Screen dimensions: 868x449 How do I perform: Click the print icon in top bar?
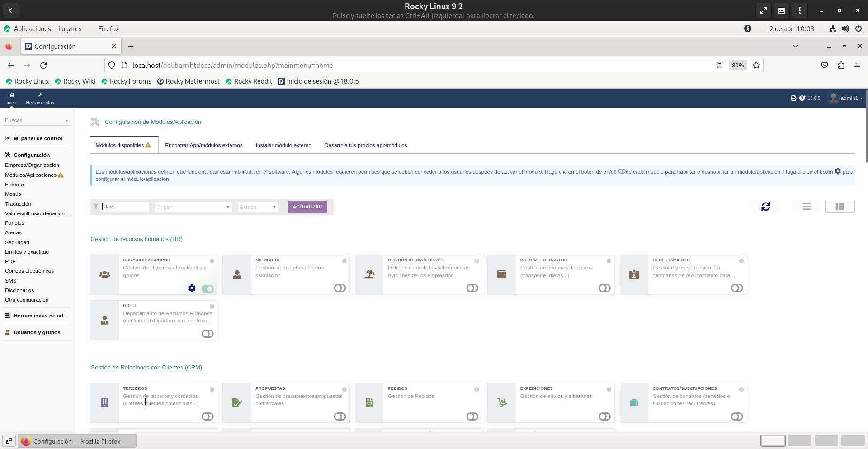click(x=793, y=98)
